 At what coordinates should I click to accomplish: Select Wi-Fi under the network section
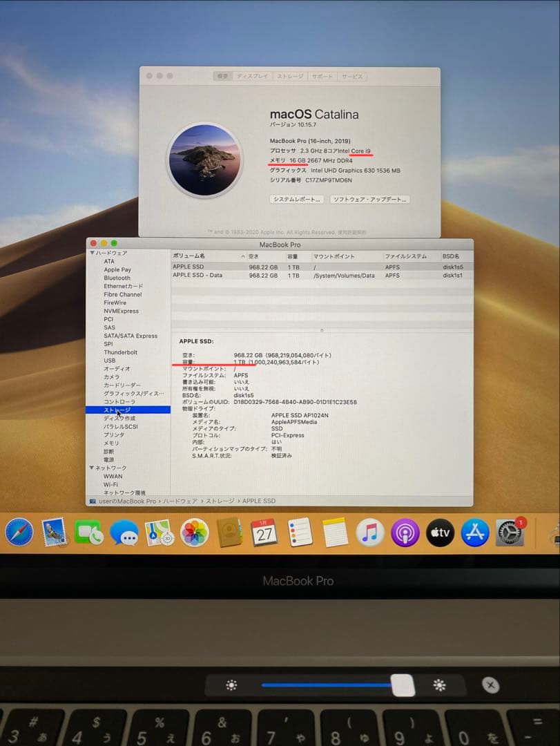111,484
